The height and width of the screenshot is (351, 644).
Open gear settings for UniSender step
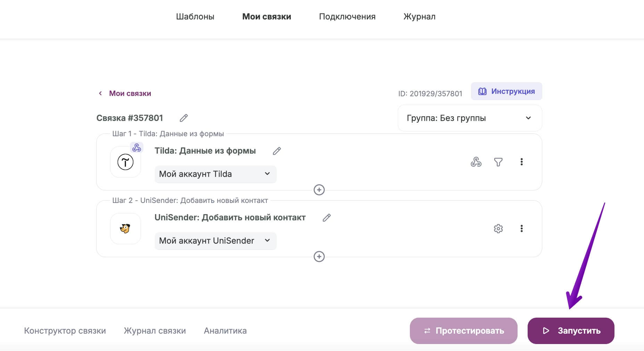498,229
